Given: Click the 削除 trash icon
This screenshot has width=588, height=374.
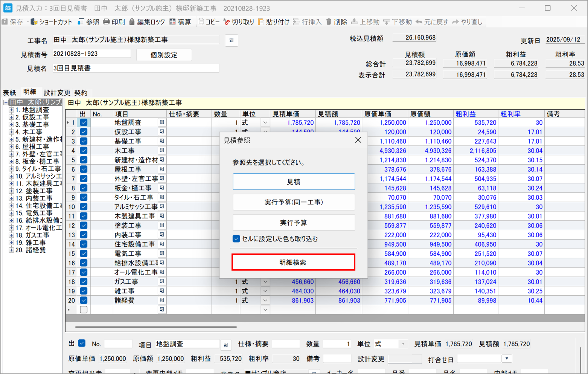Looking at the screenshot, I should tap(329, 22).
